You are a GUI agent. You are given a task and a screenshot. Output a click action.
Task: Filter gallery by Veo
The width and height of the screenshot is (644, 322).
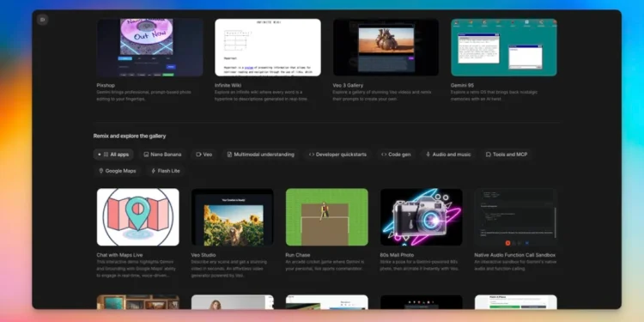click(x=204, y=155)
